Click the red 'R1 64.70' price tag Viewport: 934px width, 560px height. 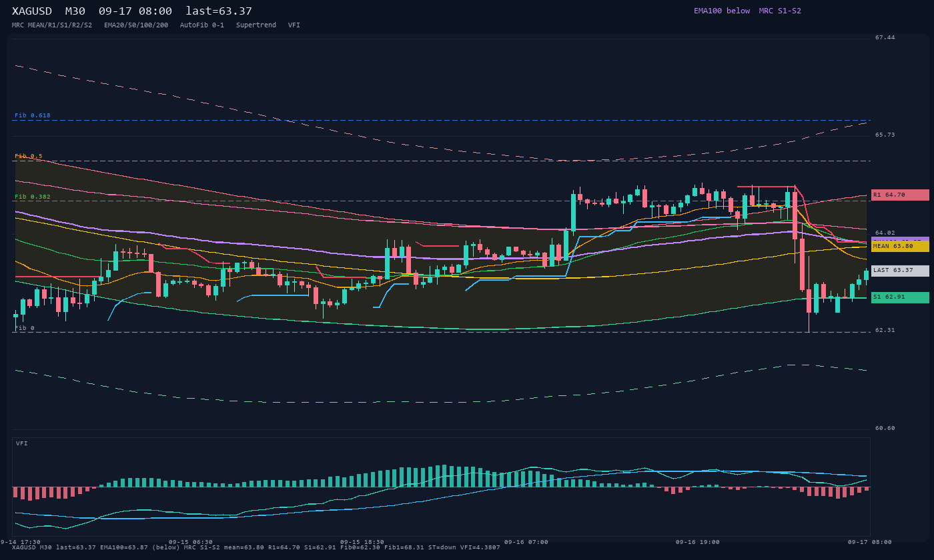pos(900,195)
